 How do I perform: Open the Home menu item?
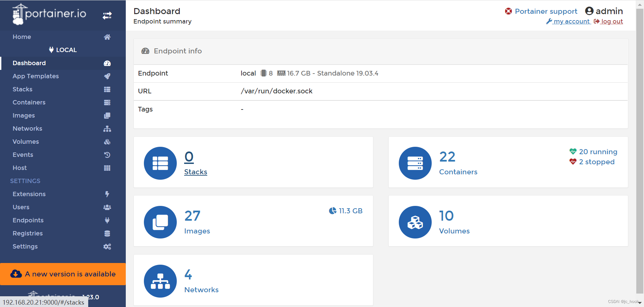click(63, 37)
